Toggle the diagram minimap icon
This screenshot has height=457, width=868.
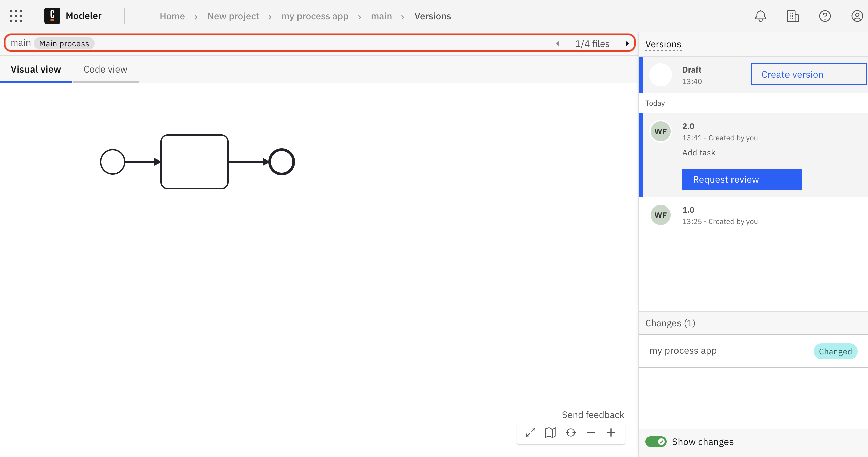tap(550, 432)
